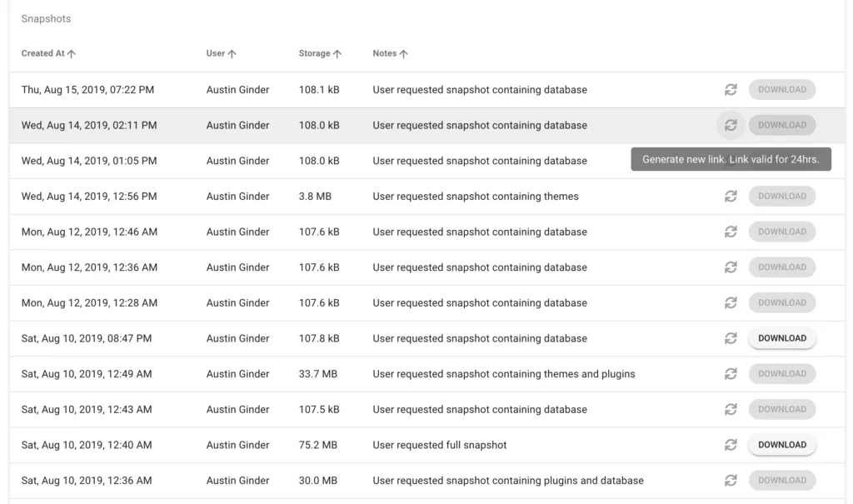Click regenerate icon on the full snapshot row
853x504 pixels.
[731, 445]
